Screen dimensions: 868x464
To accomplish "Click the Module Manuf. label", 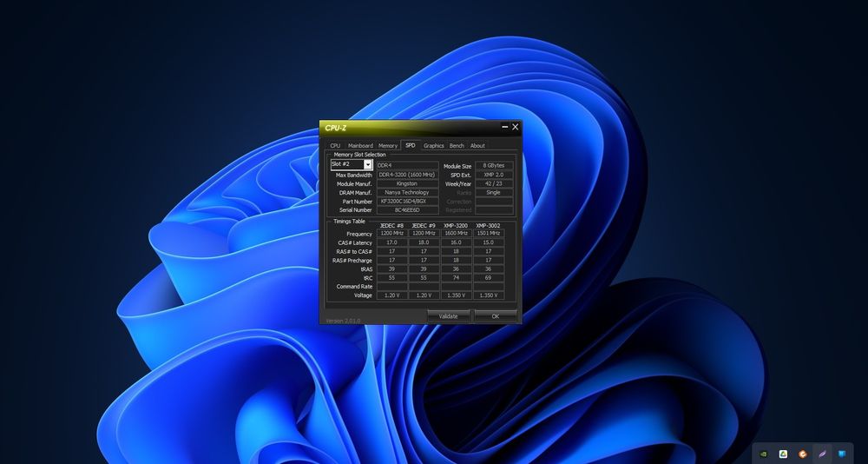I will point(354,184).
